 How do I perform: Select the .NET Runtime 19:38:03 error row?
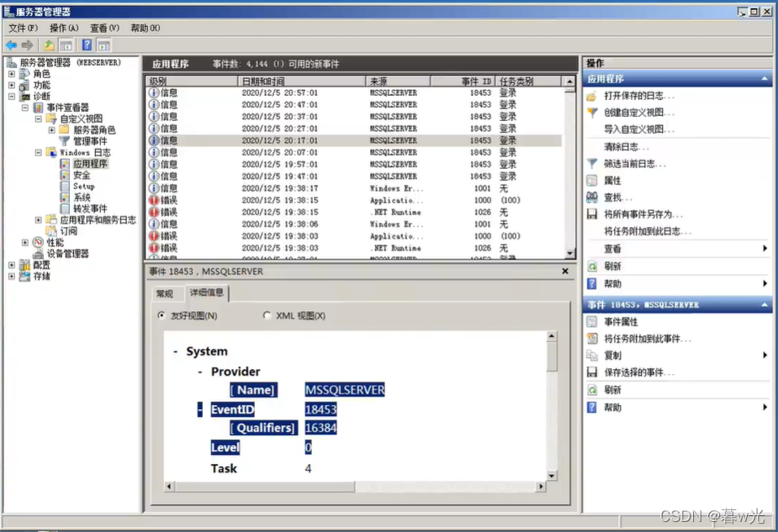354,248
